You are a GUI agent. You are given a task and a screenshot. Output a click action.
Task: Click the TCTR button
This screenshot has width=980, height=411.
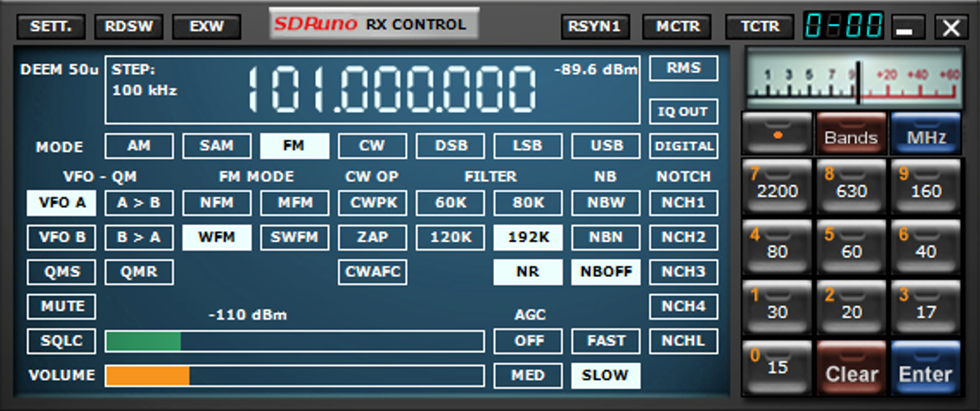[760, 27]
